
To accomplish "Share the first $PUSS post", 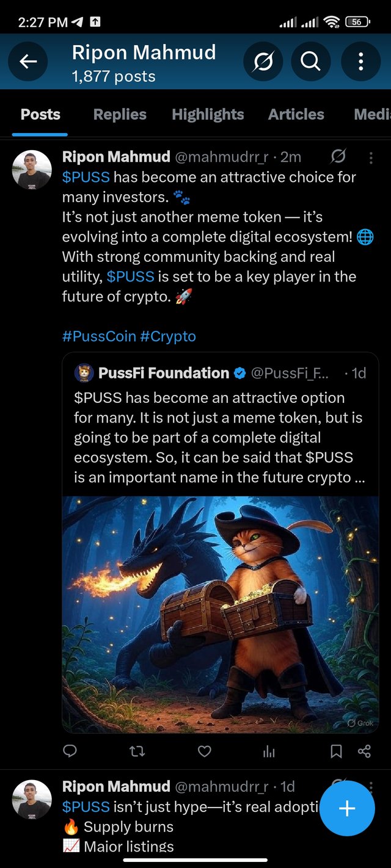I will pos(364,751).
